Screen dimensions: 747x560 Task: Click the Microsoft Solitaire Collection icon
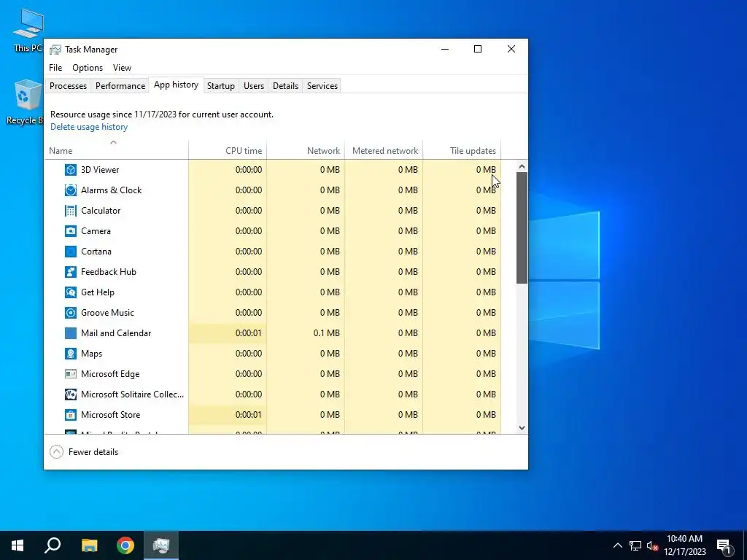coord(71,394)
